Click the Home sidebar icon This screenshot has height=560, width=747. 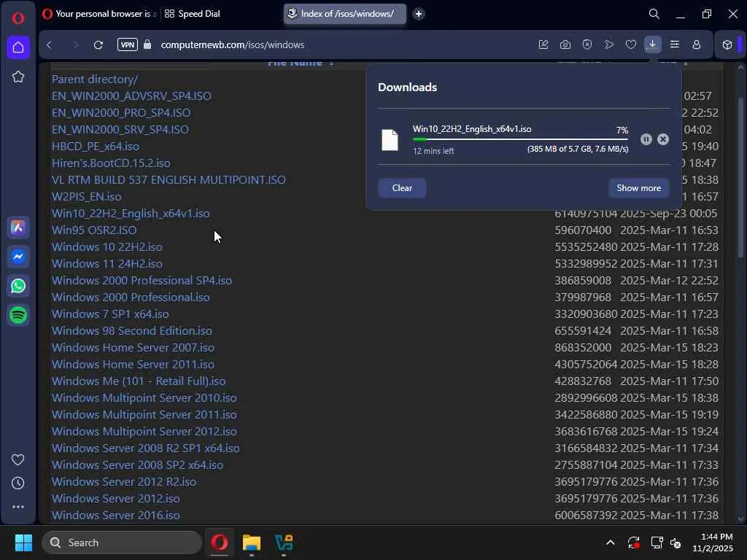(x=18, y=47)
